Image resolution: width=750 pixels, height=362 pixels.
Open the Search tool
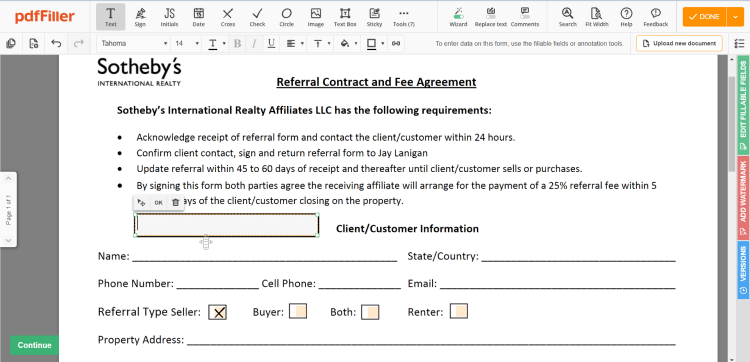tap(568, 17)
